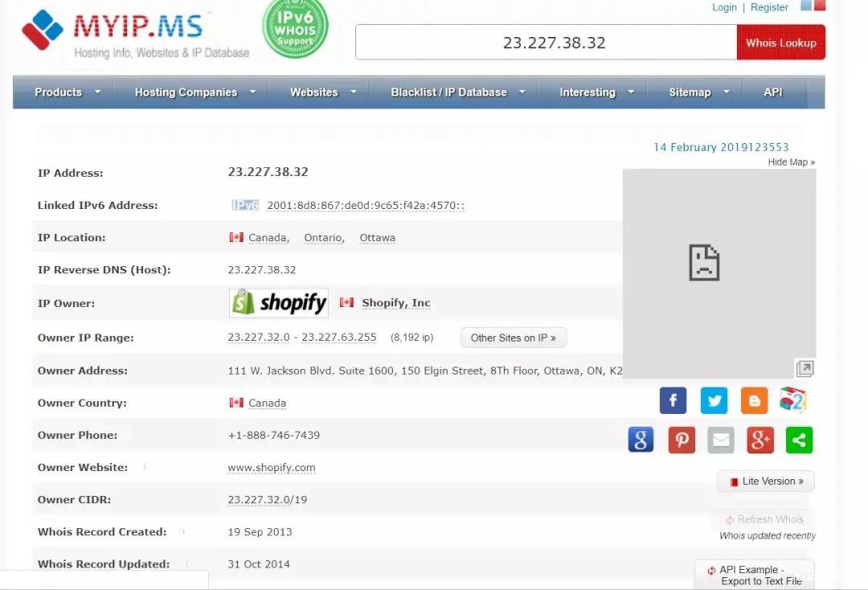Switch to Lite Version

(765, 481)
